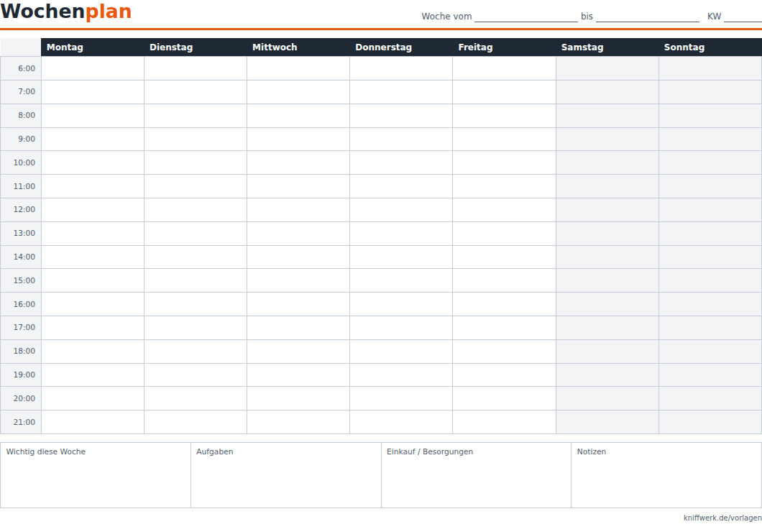Image resolution: width=762 pixels, height=532 pixels.
Task: Select the Freitag column header
Action: (505, 47)
